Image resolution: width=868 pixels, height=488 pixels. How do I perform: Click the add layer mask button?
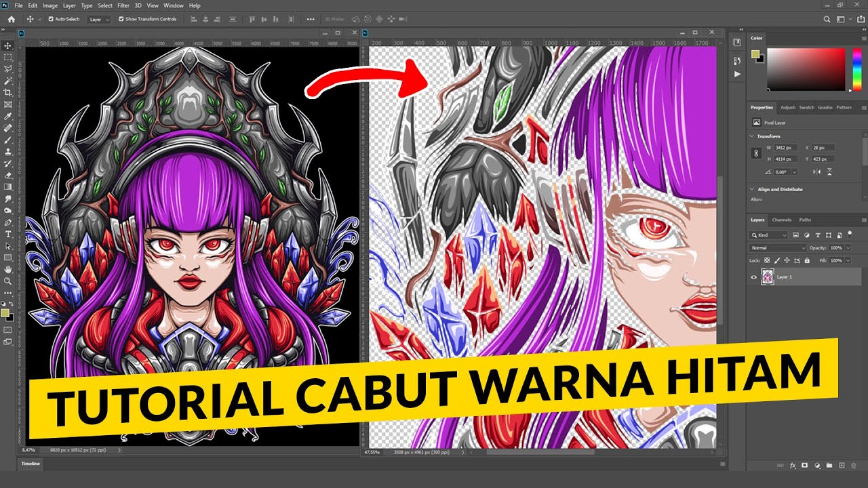pyautogui.click(x=804, y=466)
